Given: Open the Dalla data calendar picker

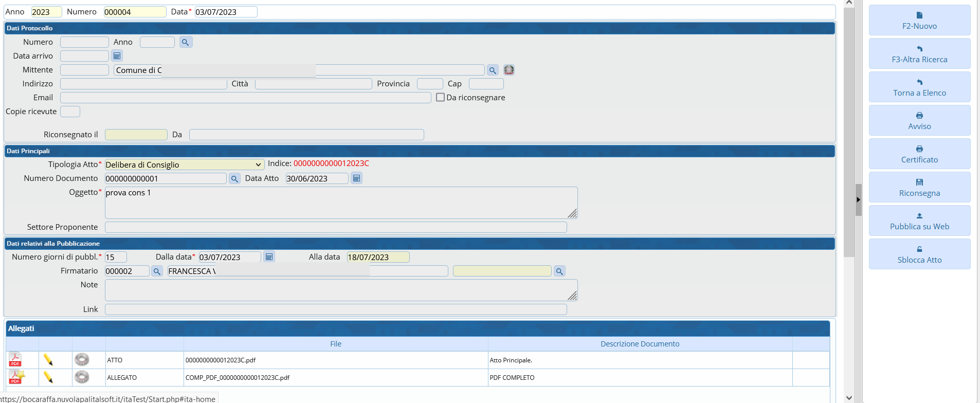Looking at the screenshot, I should (x=269, y=257).
